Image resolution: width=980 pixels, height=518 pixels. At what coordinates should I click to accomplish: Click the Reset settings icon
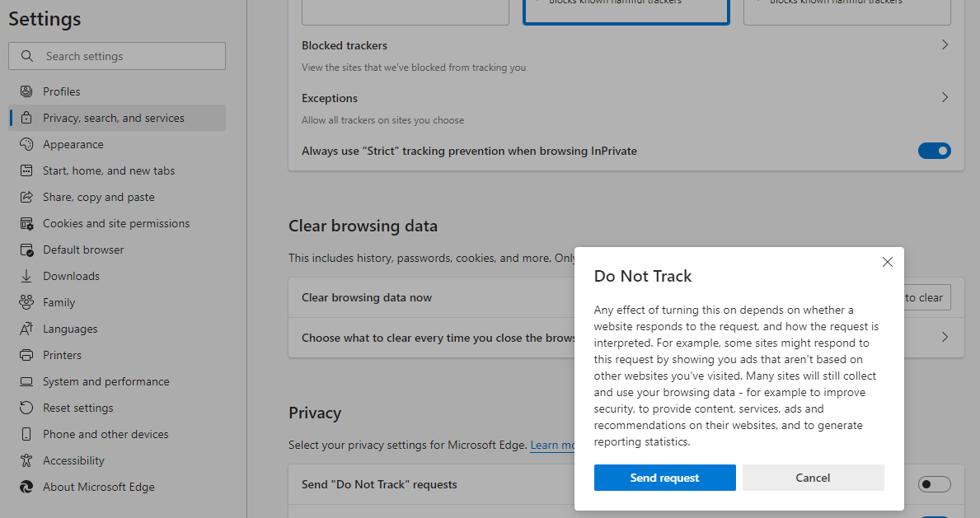26,408
